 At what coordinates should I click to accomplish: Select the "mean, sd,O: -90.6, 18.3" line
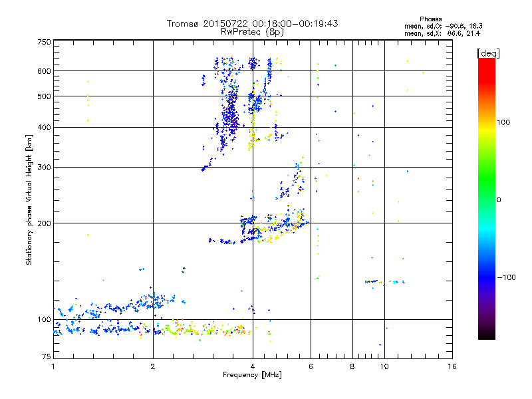tap(443, 27)
